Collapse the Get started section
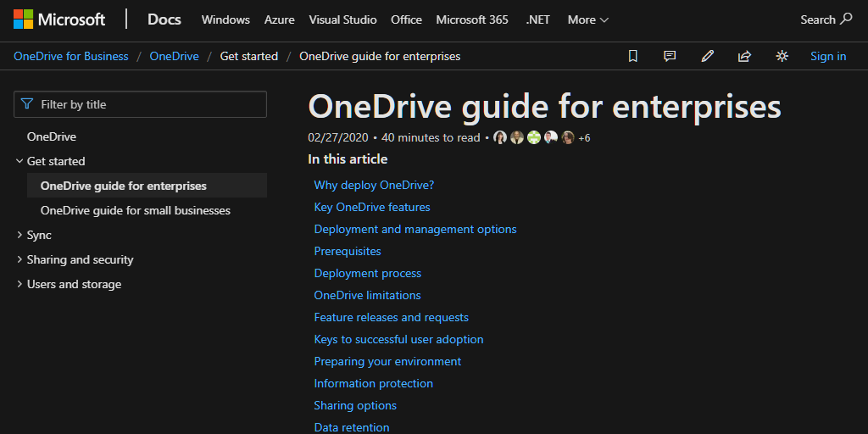 [20, 162]
